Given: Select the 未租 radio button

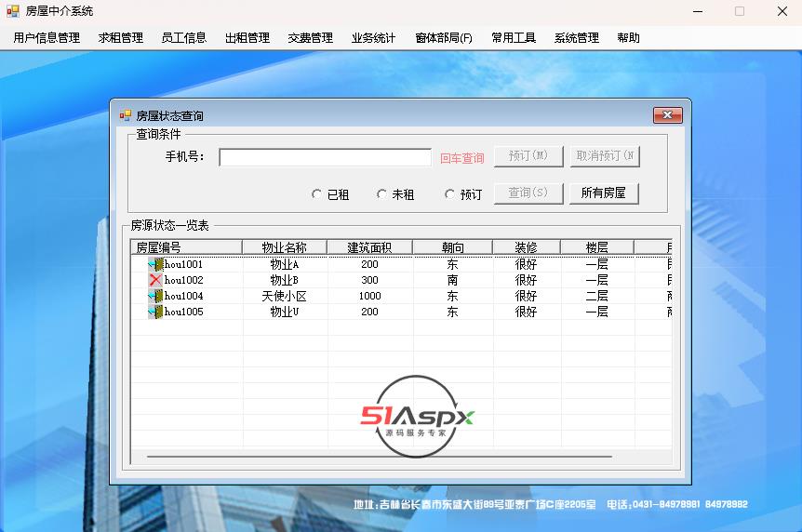Looking at the screenshot, I should click(381, 193).
